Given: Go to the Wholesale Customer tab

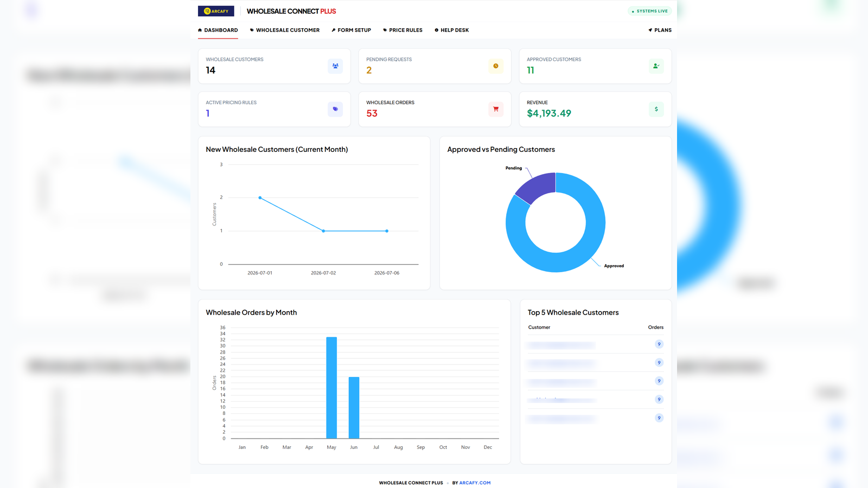Looking at the screenshot, I should [285, 30].
